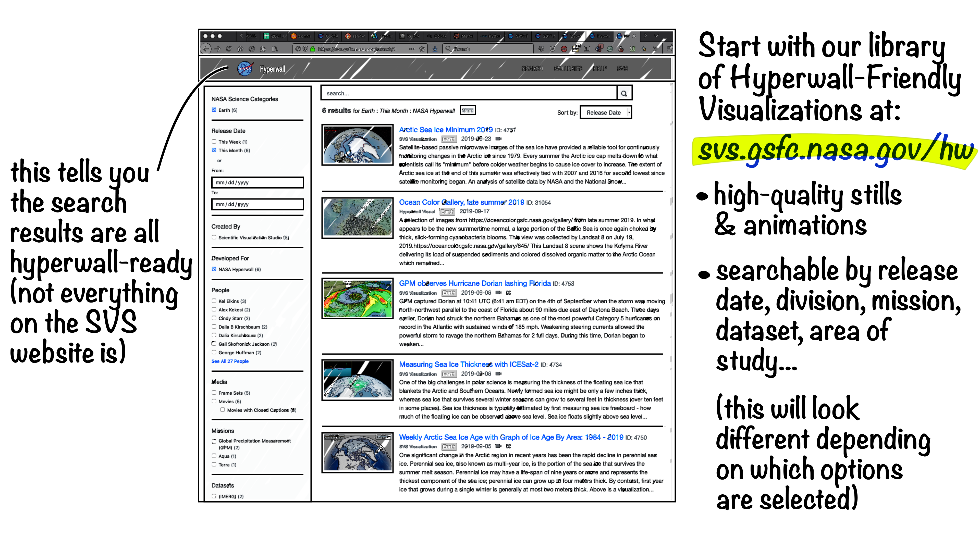
Task: Click the browser Forward arrow button
Action: [x=217, y=49]
